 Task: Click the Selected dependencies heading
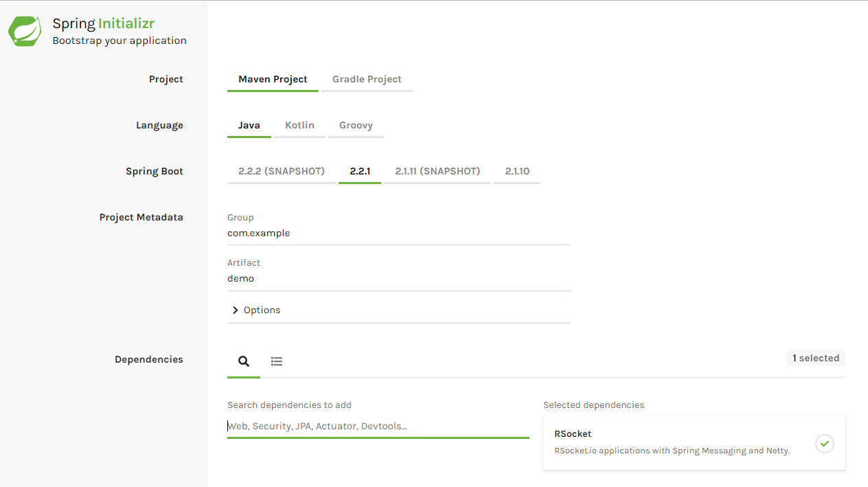pos(594,405)
